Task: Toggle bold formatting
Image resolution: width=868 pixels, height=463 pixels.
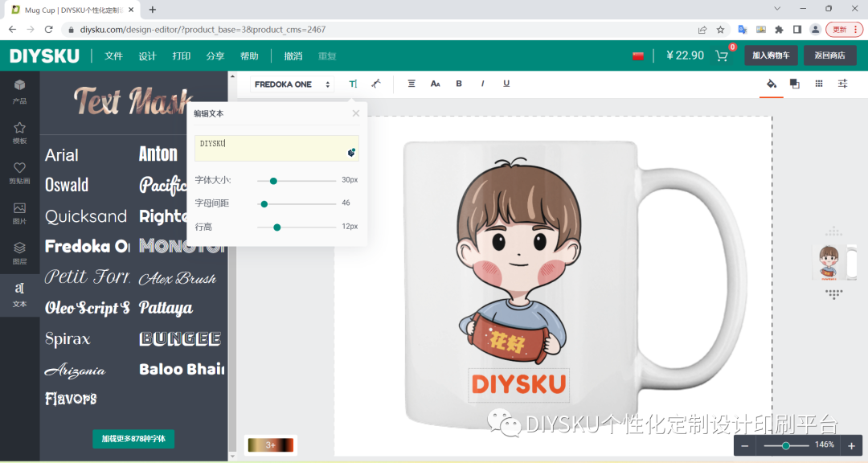Action: [x=459, y=84]
